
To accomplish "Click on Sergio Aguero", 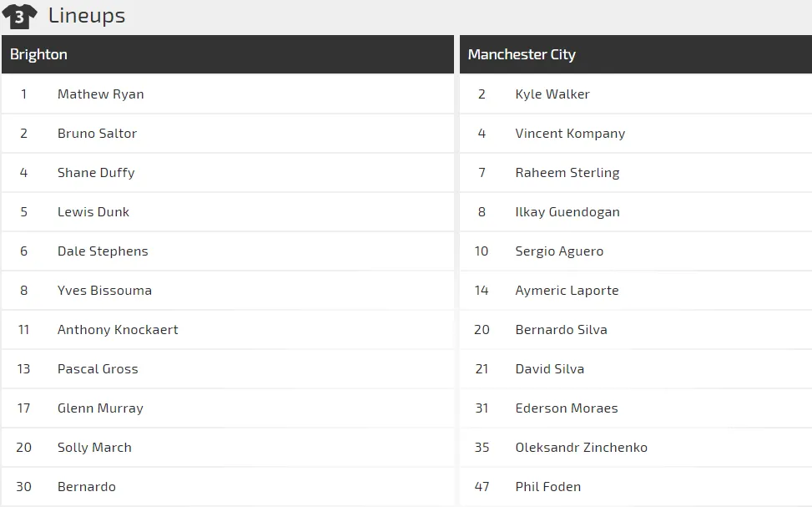I will point(559,251).
